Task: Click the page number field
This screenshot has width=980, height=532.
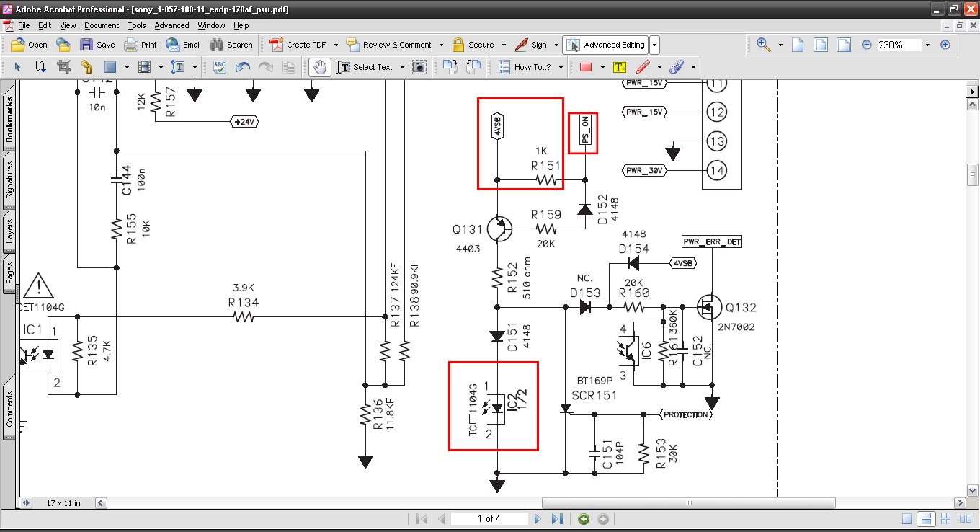Action: tap(489, 519)
